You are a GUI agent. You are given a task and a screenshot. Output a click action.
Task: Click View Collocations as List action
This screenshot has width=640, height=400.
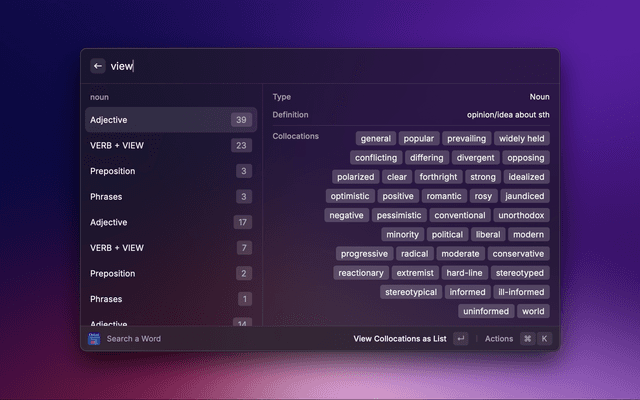[x=400, y=339]
